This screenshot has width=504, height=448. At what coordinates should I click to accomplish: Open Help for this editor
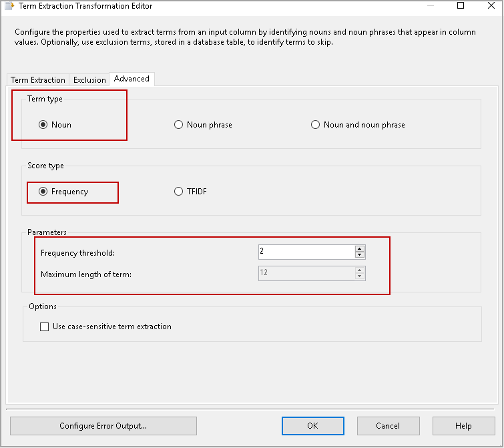pyautogui.click(x=463, y=426)
